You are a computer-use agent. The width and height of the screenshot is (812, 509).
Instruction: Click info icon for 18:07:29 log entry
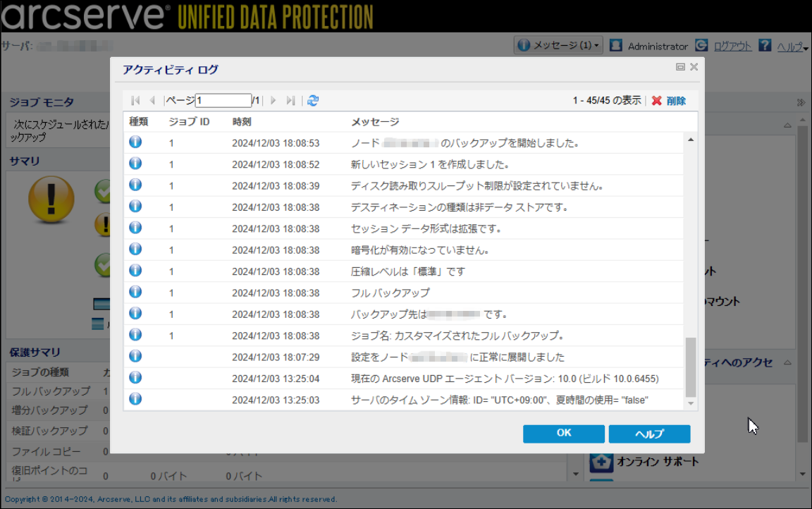[x=135, y=356]
